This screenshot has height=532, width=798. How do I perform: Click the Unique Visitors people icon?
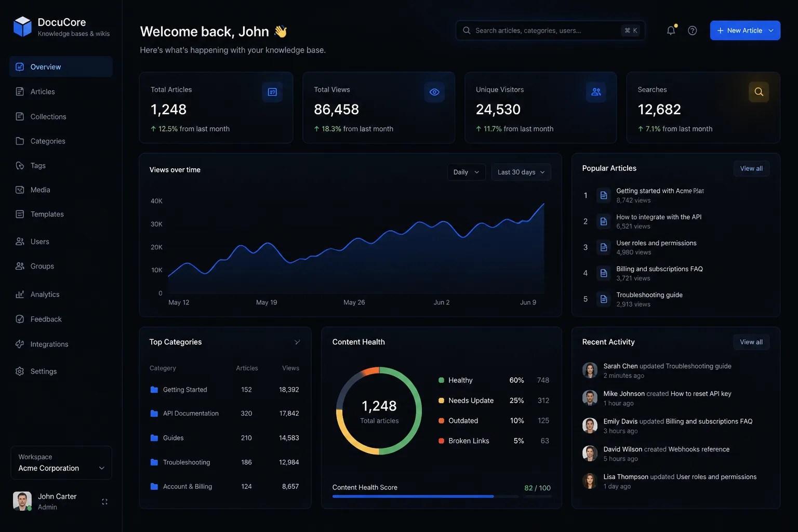(596, 92)
